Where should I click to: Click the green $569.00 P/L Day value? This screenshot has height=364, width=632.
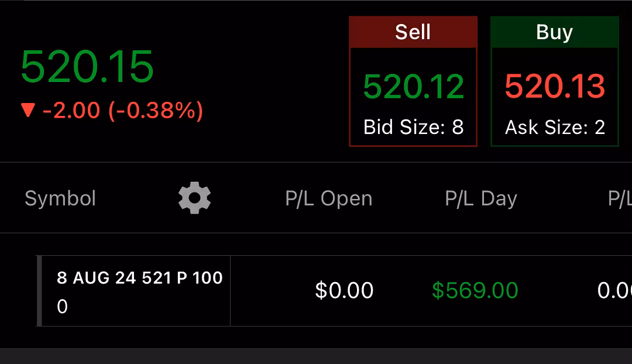click(475, 290)
